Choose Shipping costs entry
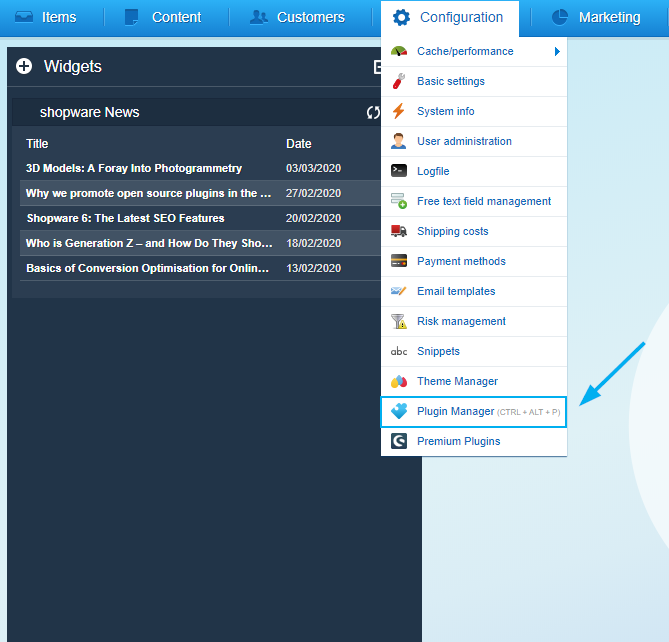Screen dimensions: 669x642 [x=474, y=231]
